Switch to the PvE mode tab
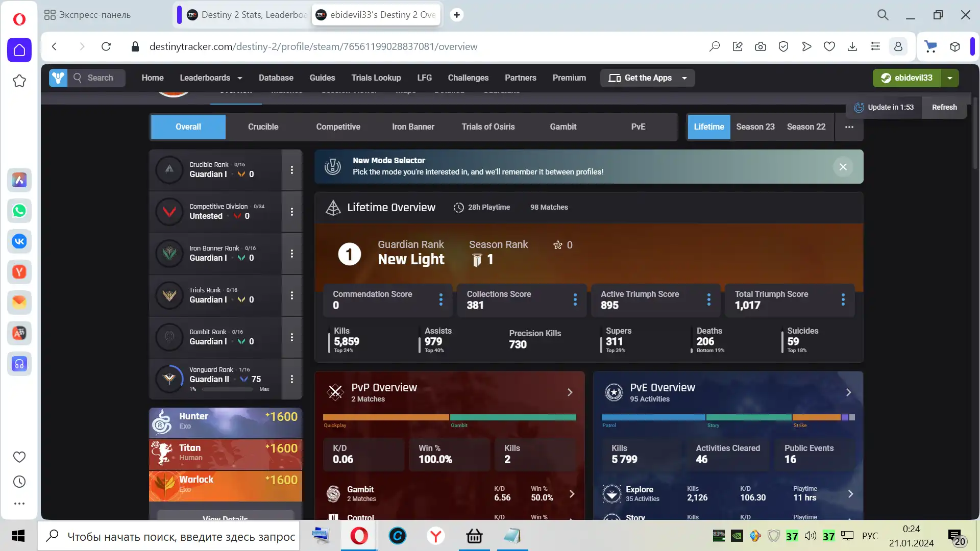The width and height of the screenshot is (980, 551). tap(638, 127)
